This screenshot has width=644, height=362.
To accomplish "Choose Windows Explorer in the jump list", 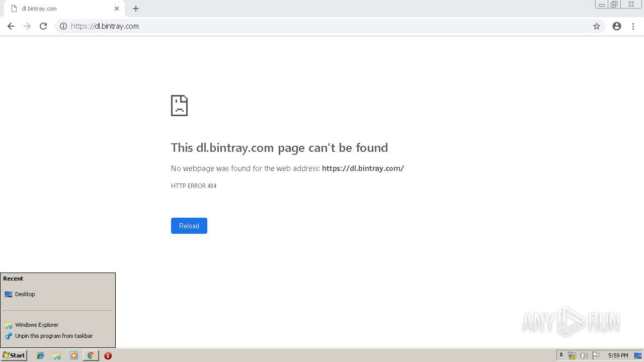I will pyautogui.click(x=58, y=325).
